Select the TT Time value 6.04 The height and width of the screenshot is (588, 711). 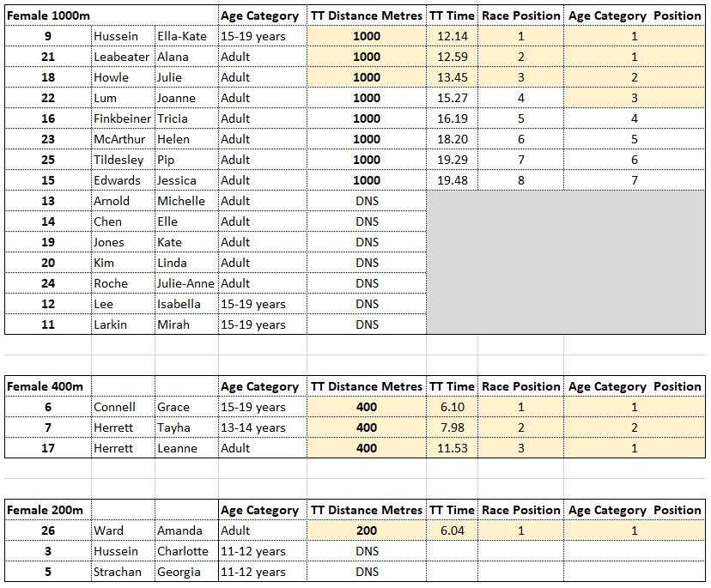(x=452, y=530)
